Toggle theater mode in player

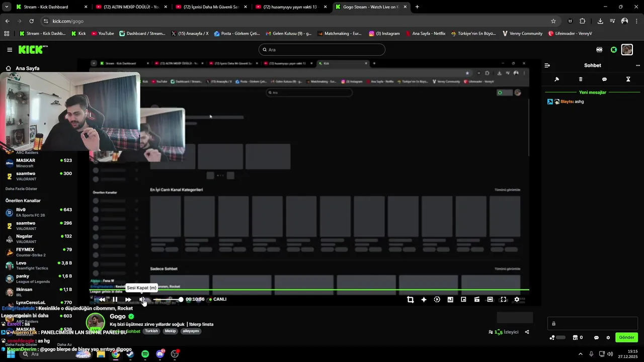(x=490, y=300)
